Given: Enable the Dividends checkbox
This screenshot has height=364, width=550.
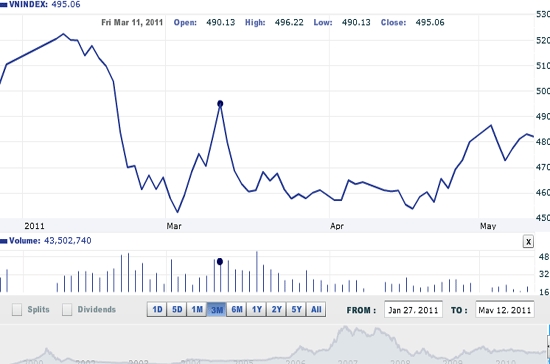Looking at the screenshot, I should tap(67, 310).
